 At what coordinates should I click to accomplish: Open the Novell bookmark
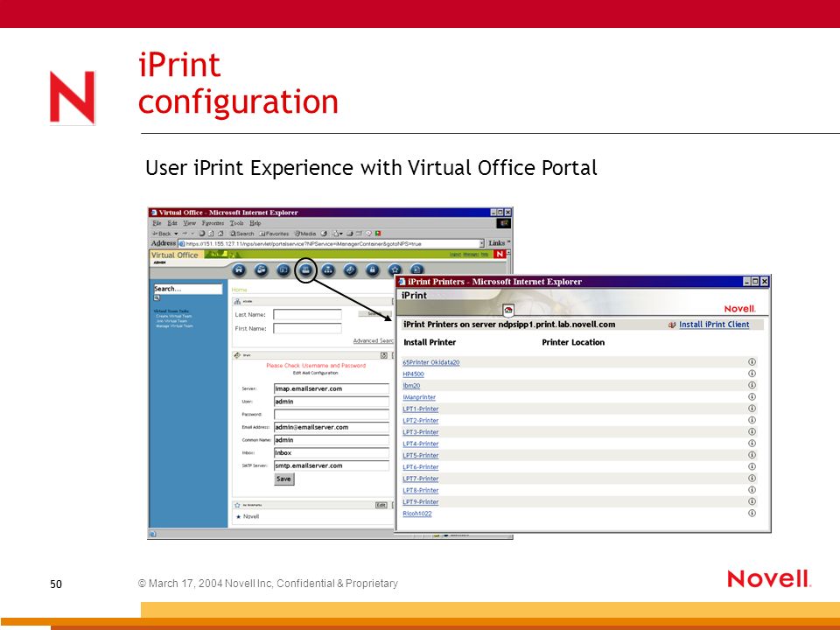click(x=251, y=517)
